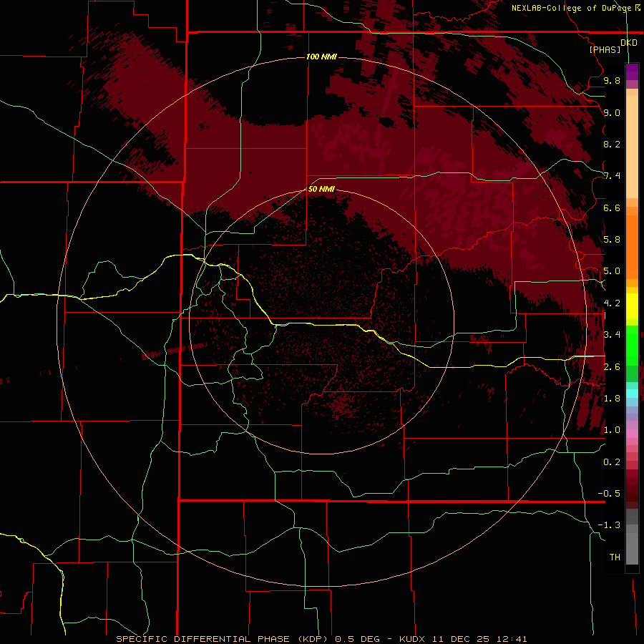Pick the yellow segment of the color bar
This screenshot has width=644, height=644.
tap(632, 306)
